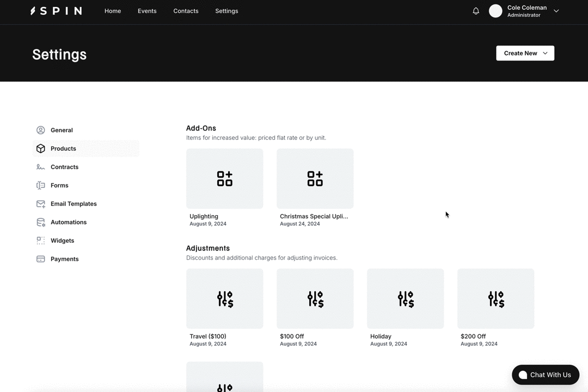Click the $200 Off adjustment name
Screen dimensions: 588x392
[x=473, y=336]
